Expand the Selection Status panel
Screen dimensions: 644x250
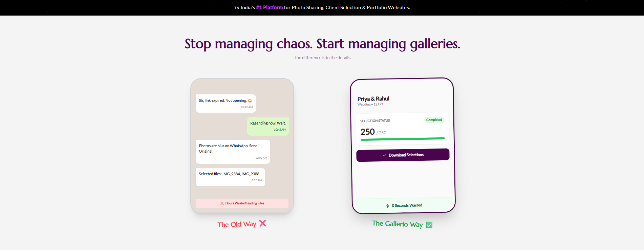click(402, 128)
